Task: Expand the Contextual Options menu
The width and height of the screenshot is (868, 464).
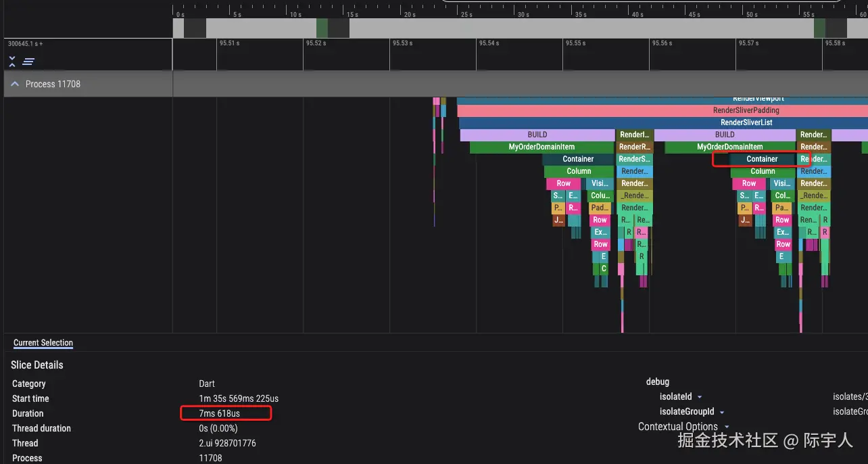Action: (683, 427)
